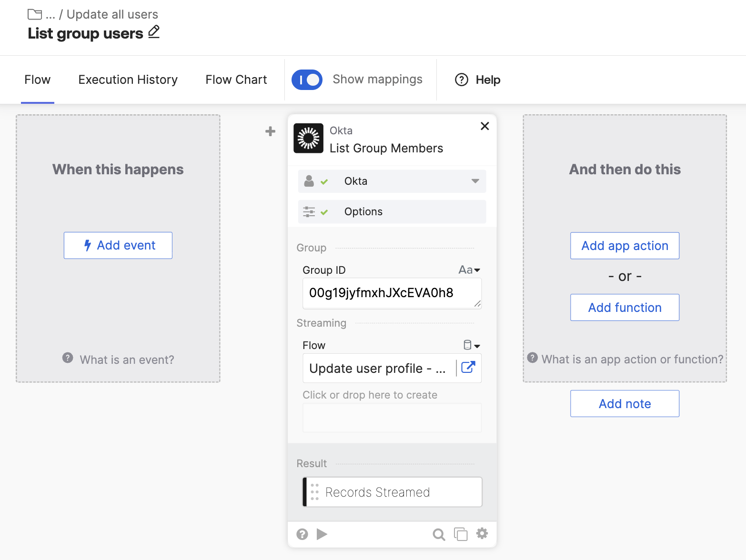This screenshot has height=560, width=746.
Task: Open the Update user profile flow in a new window
Action: pos(468,367)
